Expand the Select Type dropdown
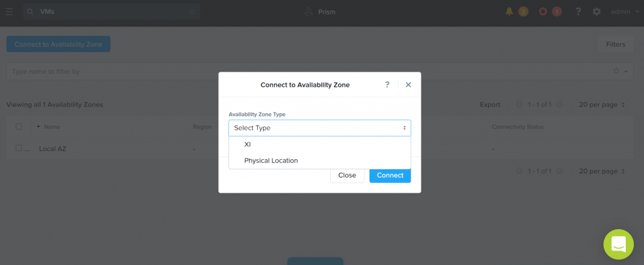This screenshot has height=265, width=644. (x=319, y=128)
